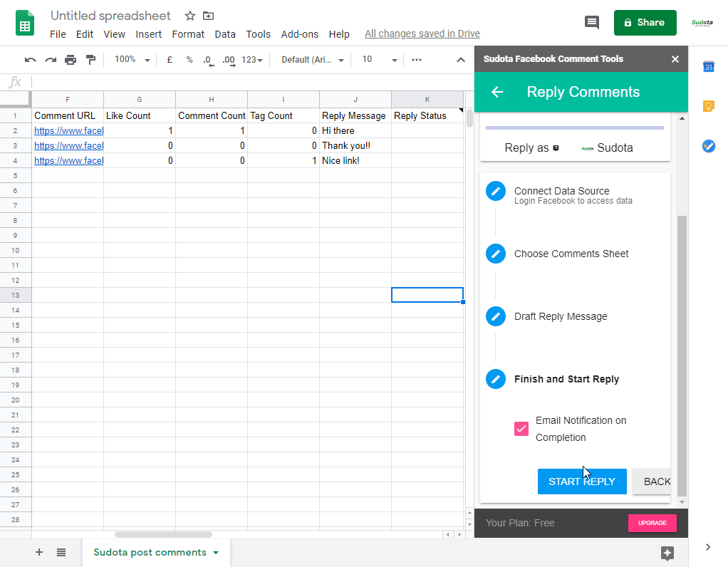Screen dimensions: 728x567
Task: Open the Add-ons menu
Action: click(x=299, y=34)
